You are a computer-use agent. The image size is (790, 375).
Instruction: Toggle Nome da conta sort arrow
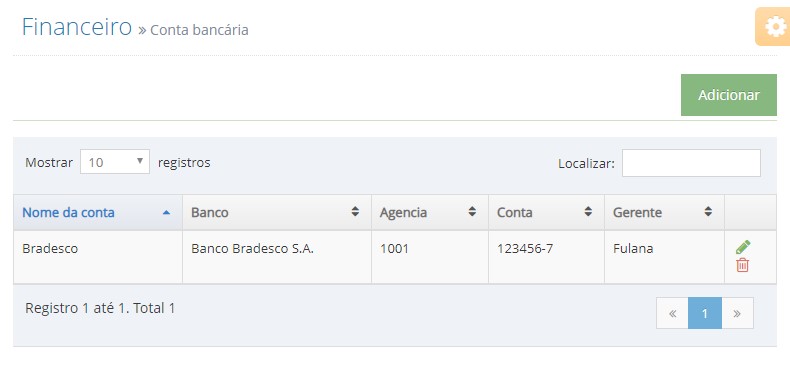pyautogui.click(x=166, y=213)
